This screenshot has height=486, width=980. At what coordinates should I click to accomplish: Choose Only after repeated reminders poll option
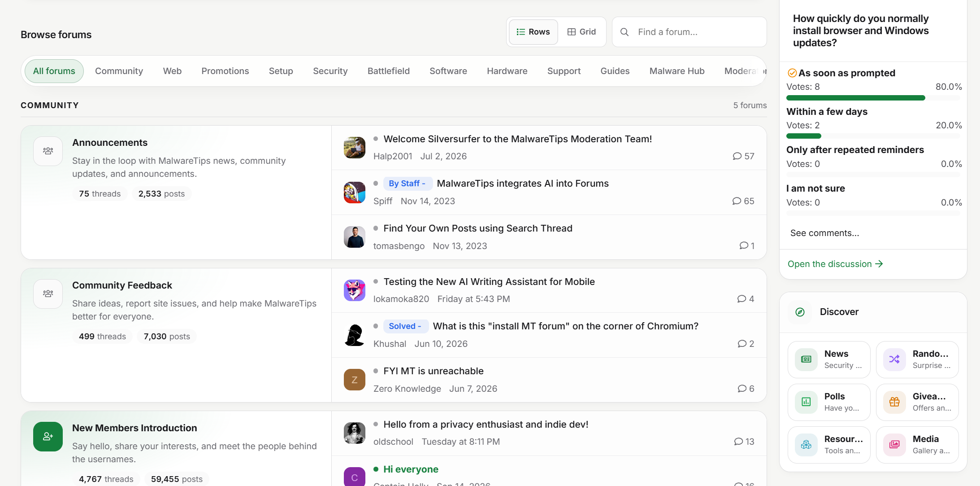(x=855, y=149)
